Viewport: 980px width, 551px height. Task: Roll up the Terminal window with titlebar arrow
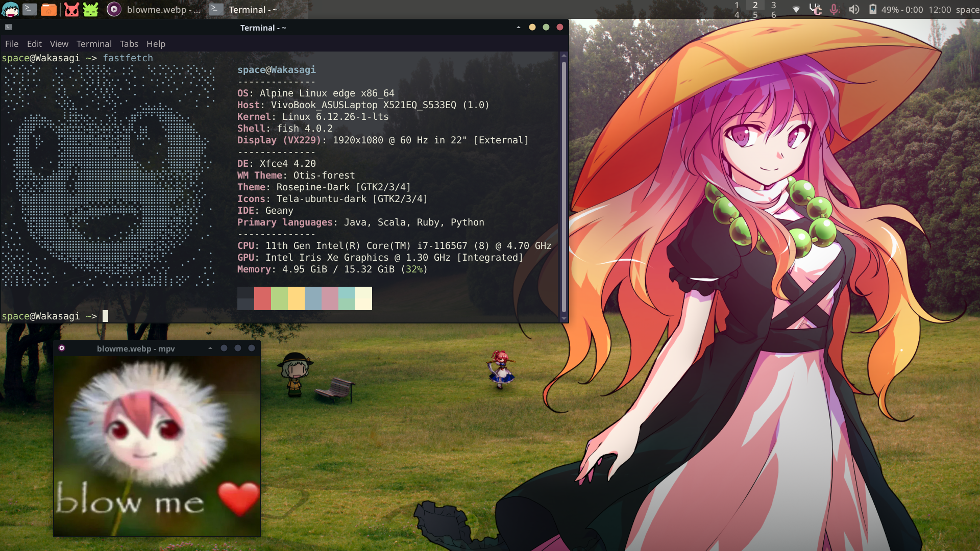tap(519, 27)
